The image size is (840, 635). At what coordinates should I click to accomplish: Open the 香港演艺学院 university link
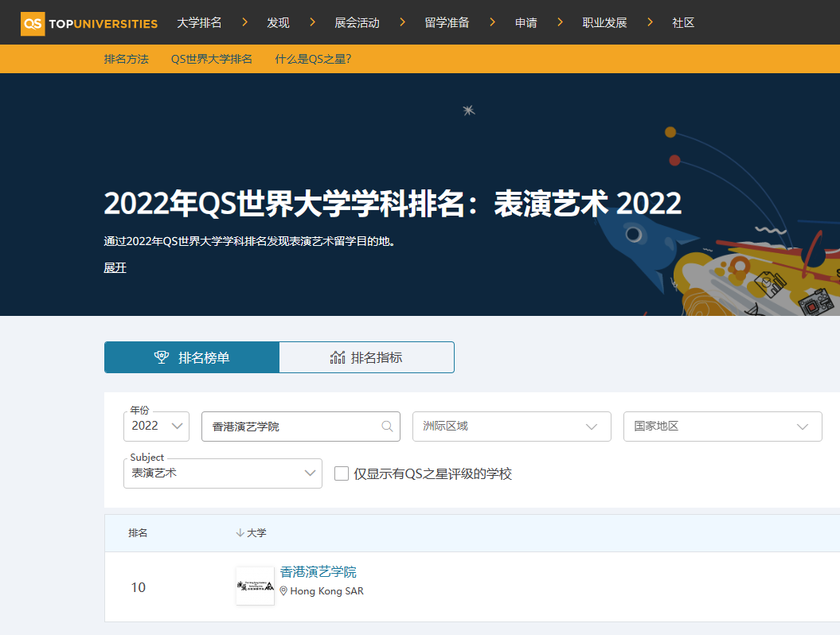[318, 572]
